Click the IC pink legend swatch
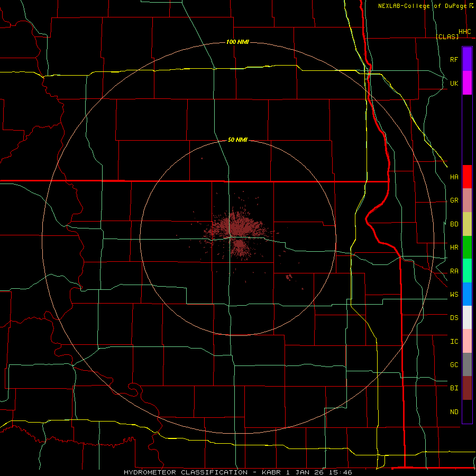The width and height of the screenshot is (476, 476). click(467, 341)
